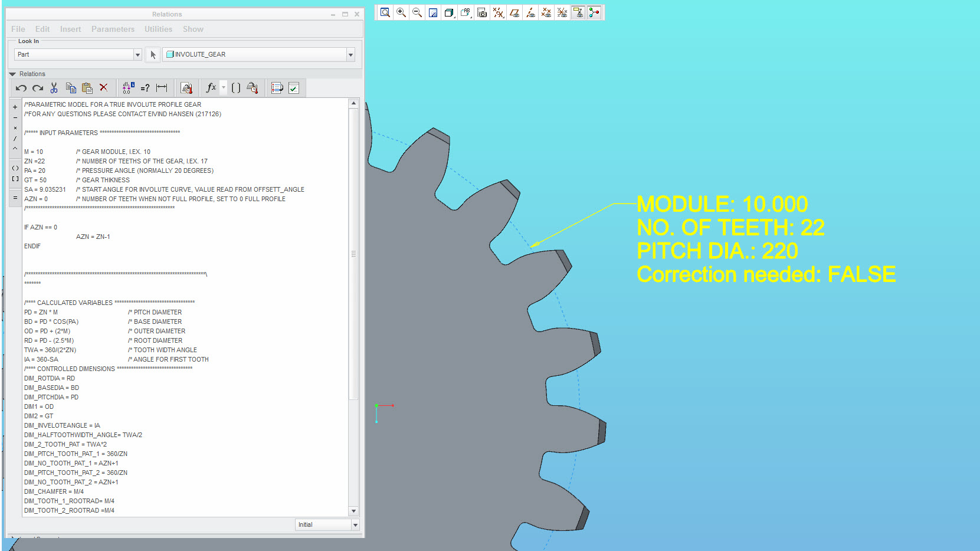Open the Show menu
Image resolution: width=980 pixels, height=551 pixels.
point(193,29)
